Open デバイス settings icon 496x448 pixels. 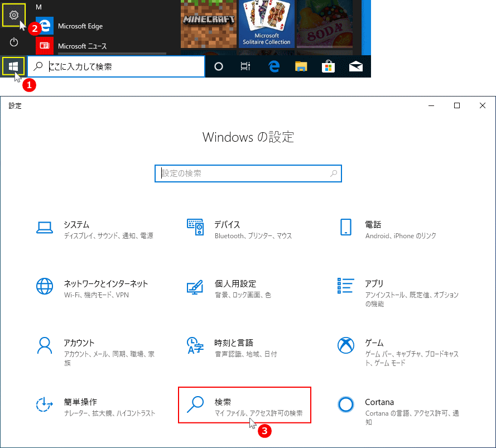pos(195,227)
